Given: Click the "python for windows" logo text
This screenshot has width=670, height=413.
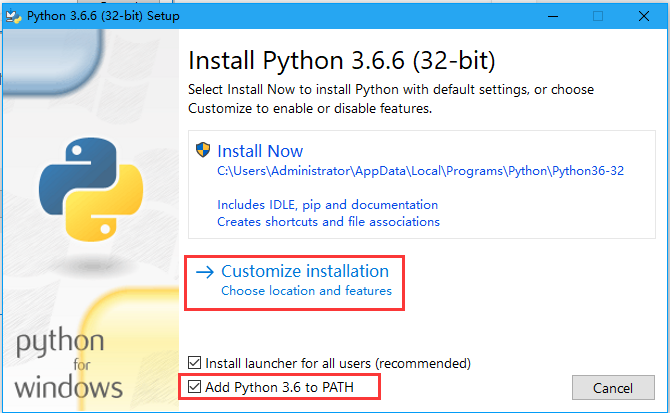Looking at the screenshot, I should [x=68, y=364].
